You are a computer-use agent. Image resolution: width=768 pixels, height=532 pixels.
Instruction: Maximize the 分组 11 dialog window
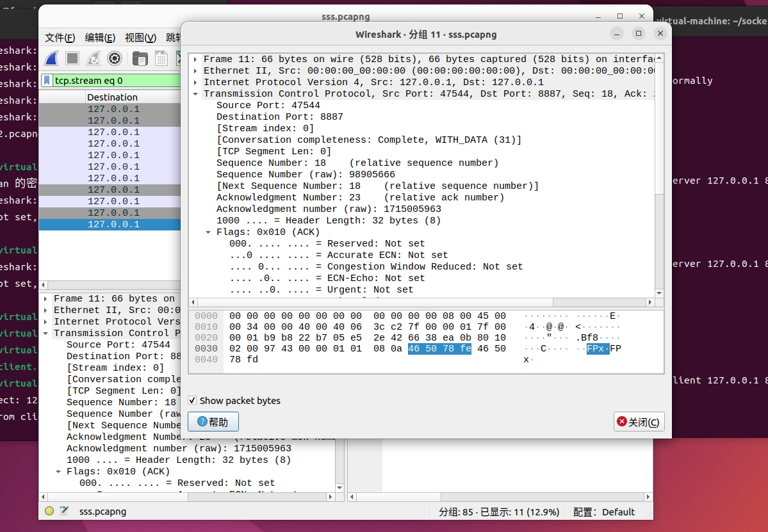tap(638, 33)
